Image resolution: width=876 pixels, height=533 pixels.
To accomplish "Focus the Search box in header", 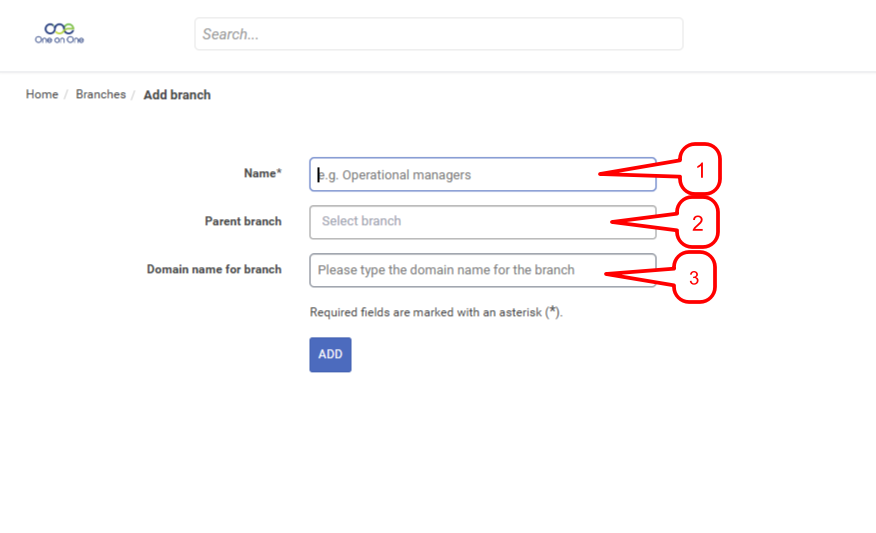I will (438, 34).
